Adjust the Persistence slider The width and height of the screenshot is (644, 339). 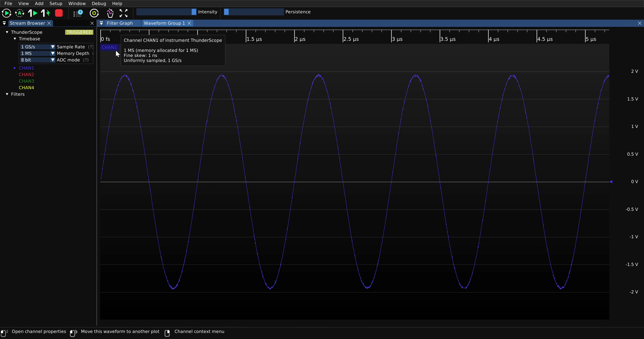click(x=254, y=12)
